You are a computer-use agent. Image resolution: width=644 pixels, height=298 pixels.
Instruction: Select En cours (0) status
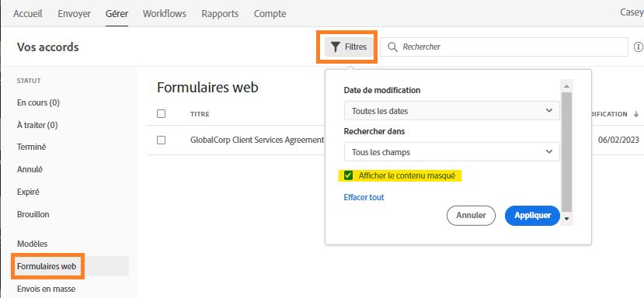[x=38, y=102]
